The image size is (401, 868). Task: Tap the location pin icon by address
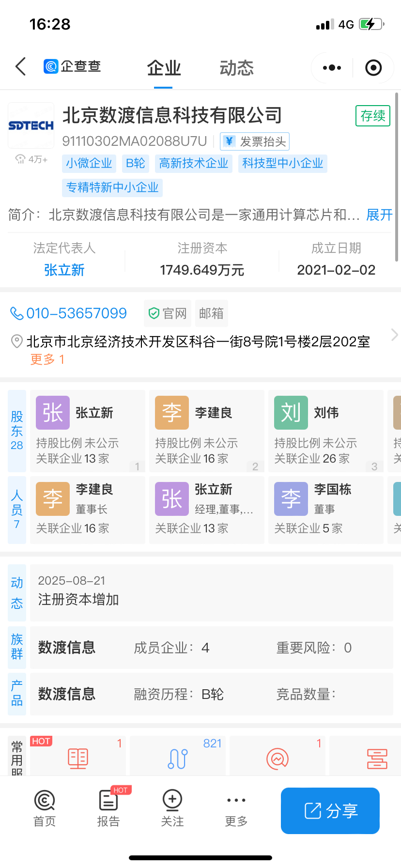point(16,341)
